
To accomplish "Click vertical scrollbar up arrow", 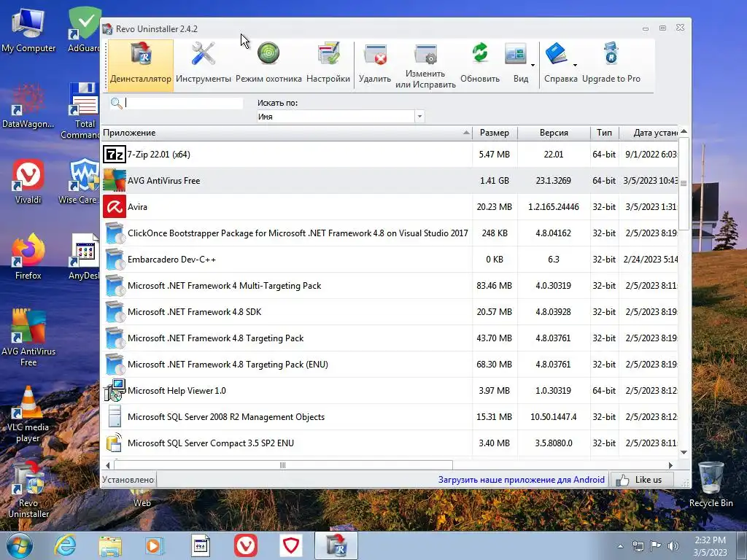I will point(684,131).
